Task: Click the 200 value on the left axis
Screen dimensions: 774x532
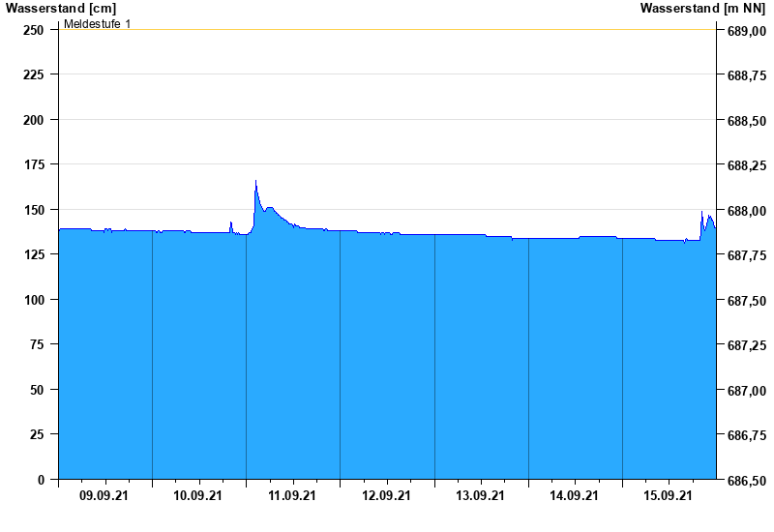Action: [33, 120]
